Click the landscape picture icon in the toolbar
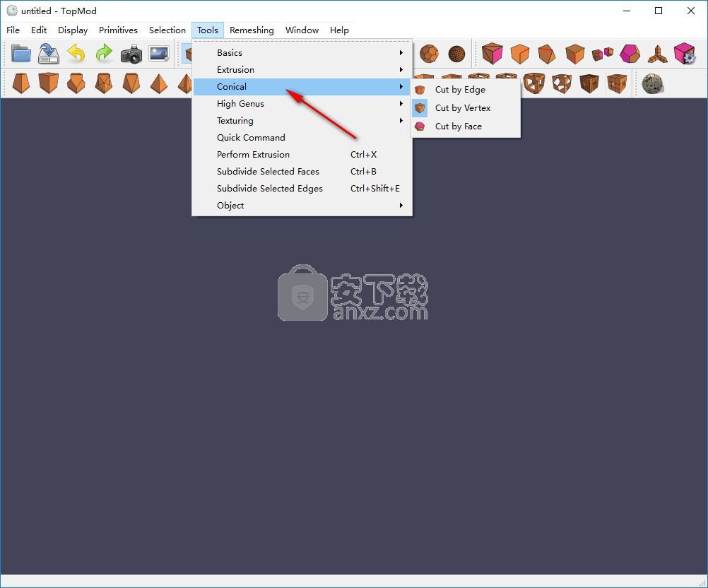 (159, 53)
